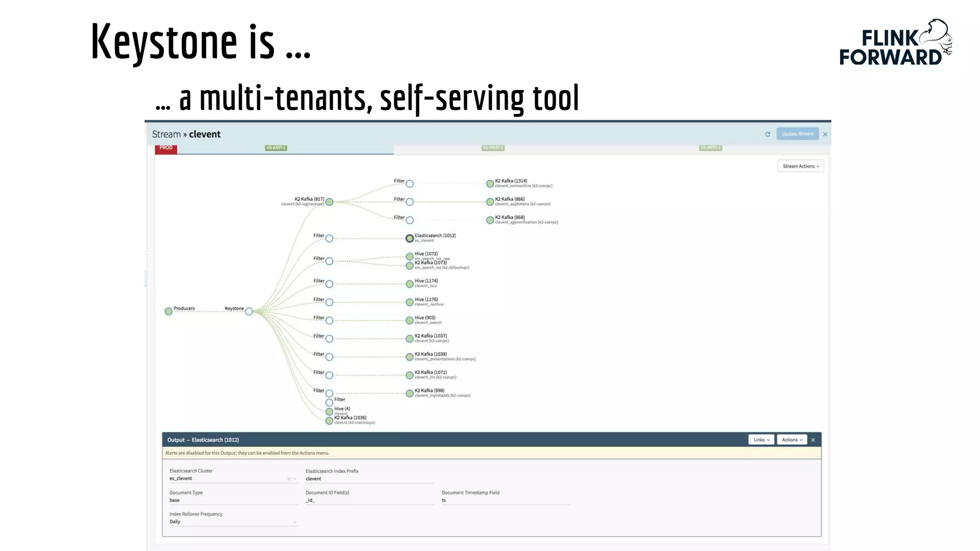Select the K2 Kafka (1037) node
Viewport: 980px width, 551px height.
pyautogui.click(x=410, y=339)
